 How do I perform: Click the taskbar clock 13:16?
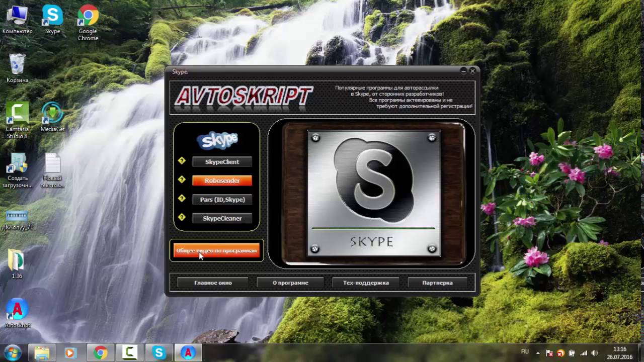coord(620,353)
